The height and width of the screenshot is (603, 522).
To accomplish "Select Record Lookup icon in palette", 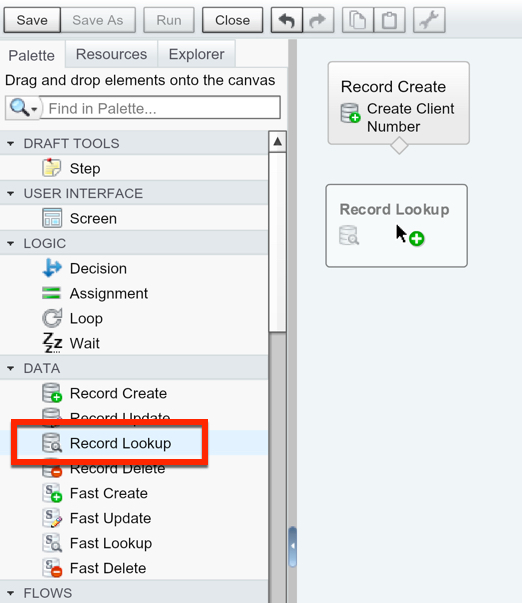I will [52, 443].
